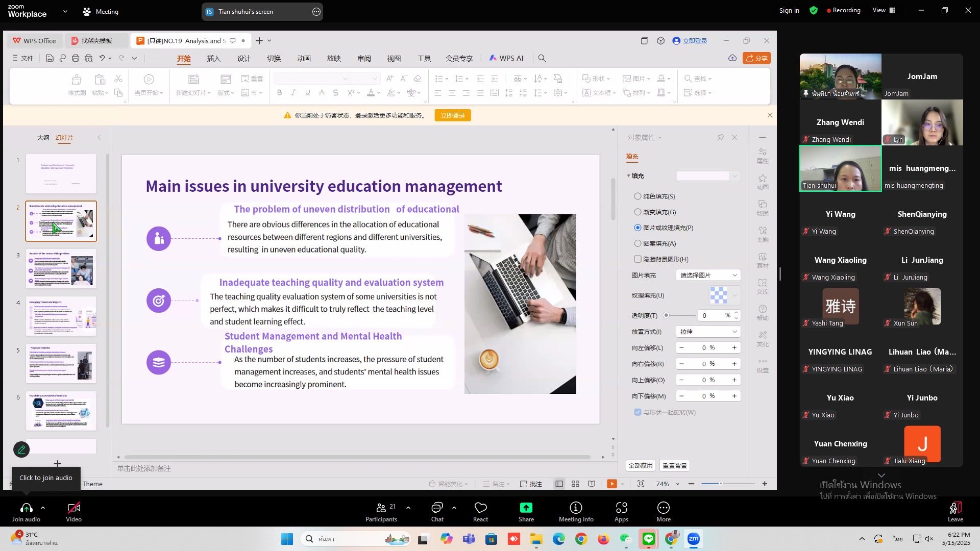Open Zoom Meeting info
This screenshot has height=551, width=980.
click(576, 512)
